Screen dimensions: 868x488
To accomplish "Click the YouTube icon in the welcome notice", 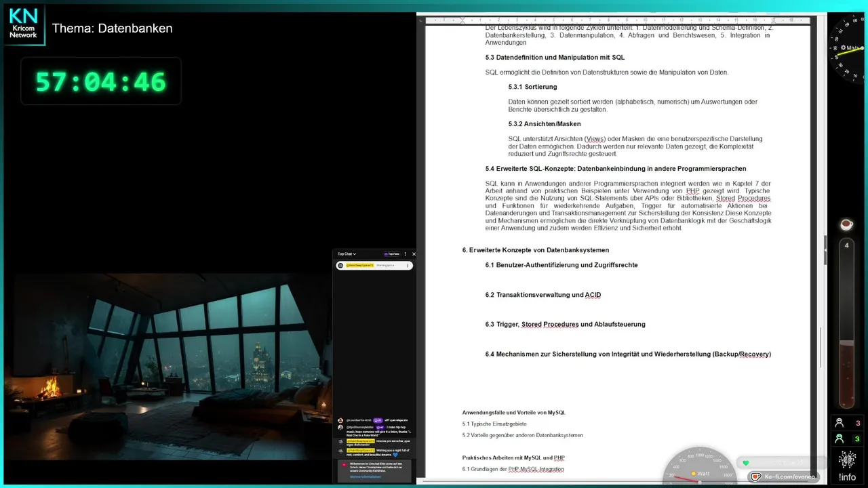I will coord(344,465).
